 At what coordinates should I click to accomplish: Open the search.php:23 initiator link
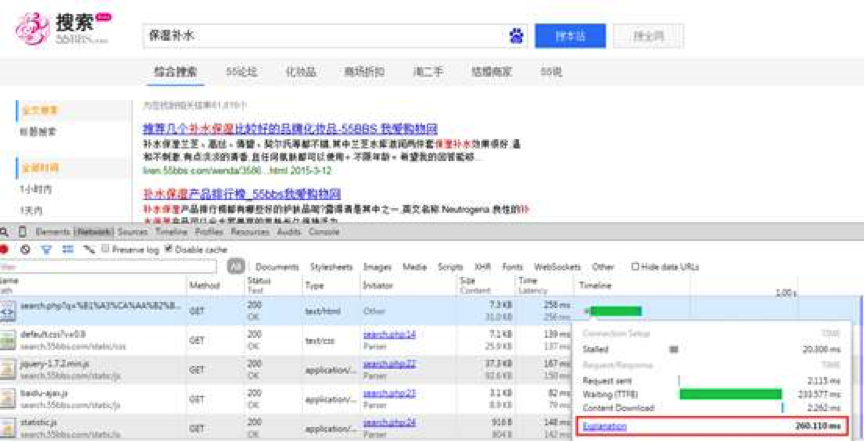coord(389,393)
